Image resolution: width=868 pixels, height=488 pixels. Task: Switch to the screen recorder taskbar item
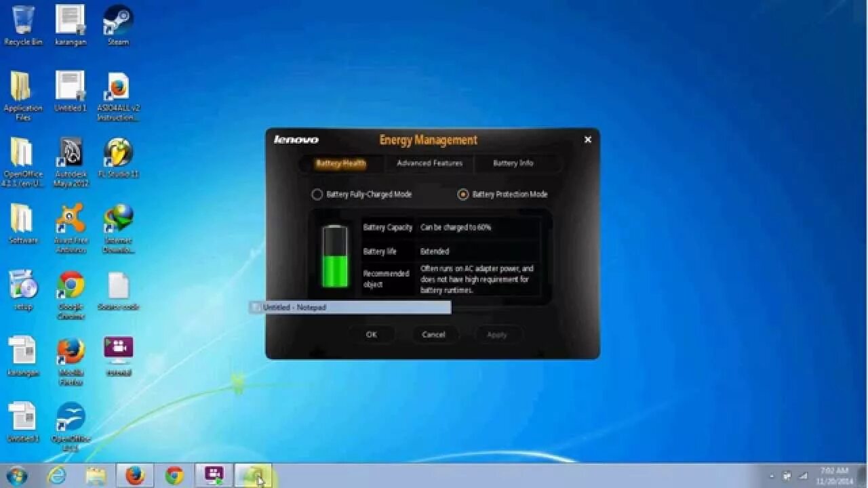tap(214, 476)
